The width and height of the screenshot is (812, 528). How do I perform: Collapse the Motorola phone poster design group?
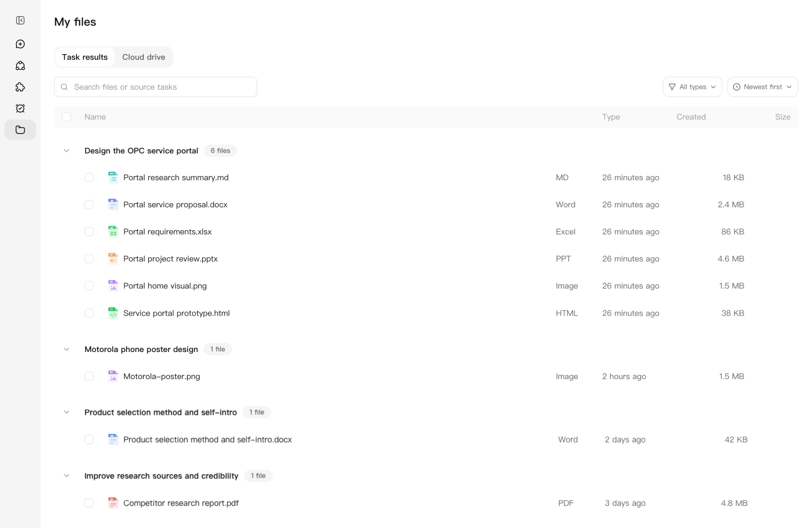[x=66, y=349]
